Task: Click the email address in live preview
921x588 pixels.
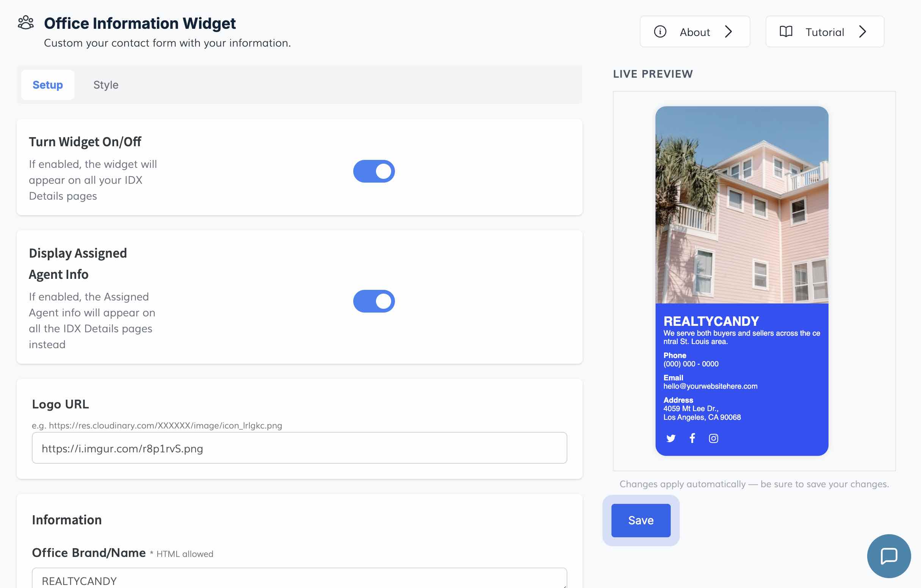Action: [710, 386]
